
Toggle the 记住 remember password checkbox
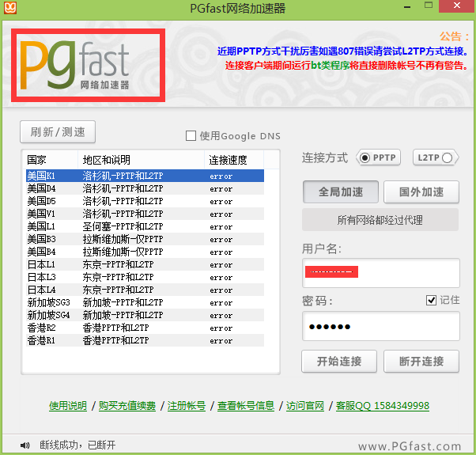(431, 300)
